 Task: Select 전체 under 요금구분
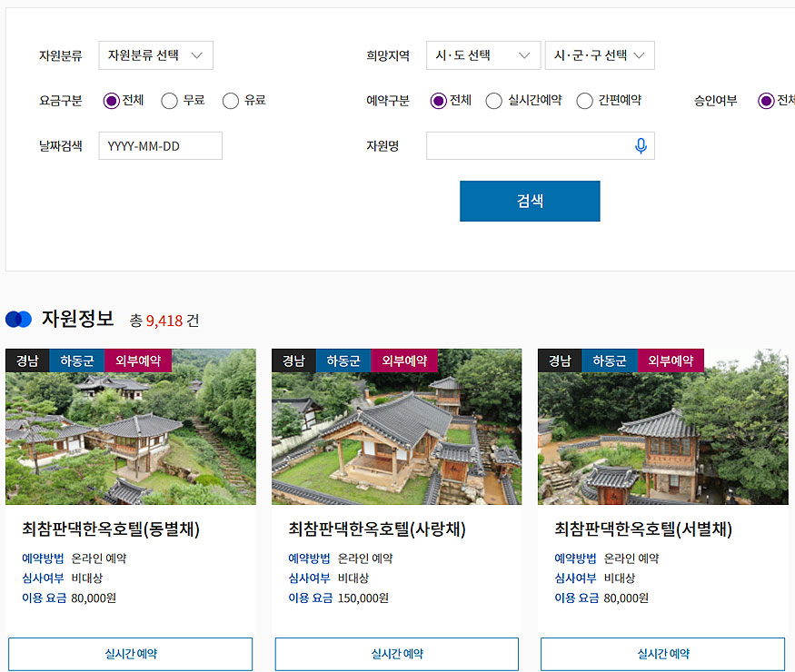112,101
